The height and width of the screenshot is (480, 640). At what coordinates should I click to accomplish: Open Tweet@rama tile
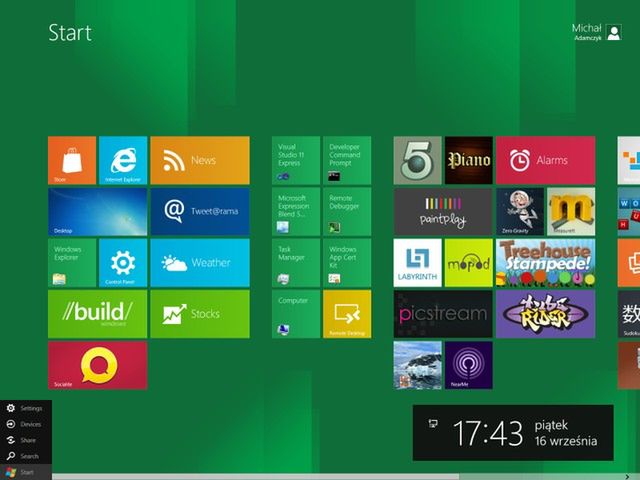[200, 211]
